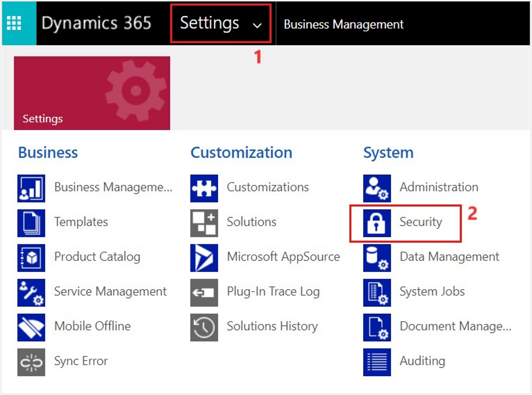Click the Security padlock icon
Screen dimensions: 532x395
tap(377, 223)
